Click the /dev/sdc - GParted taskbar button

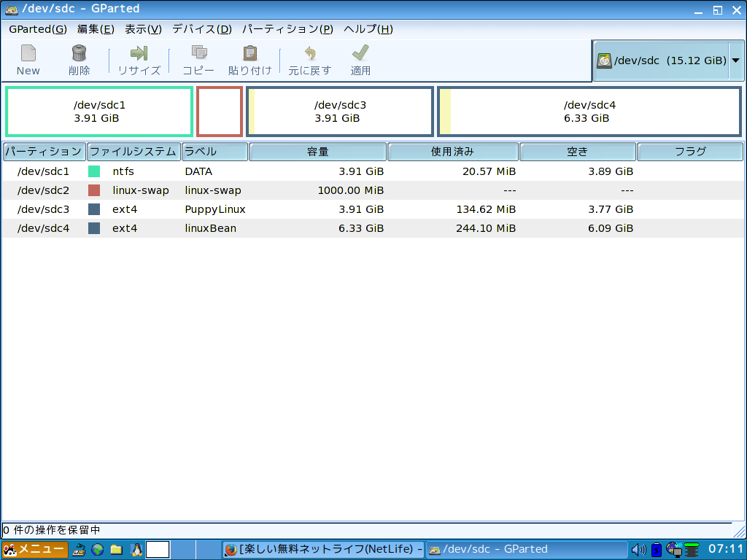526,550
